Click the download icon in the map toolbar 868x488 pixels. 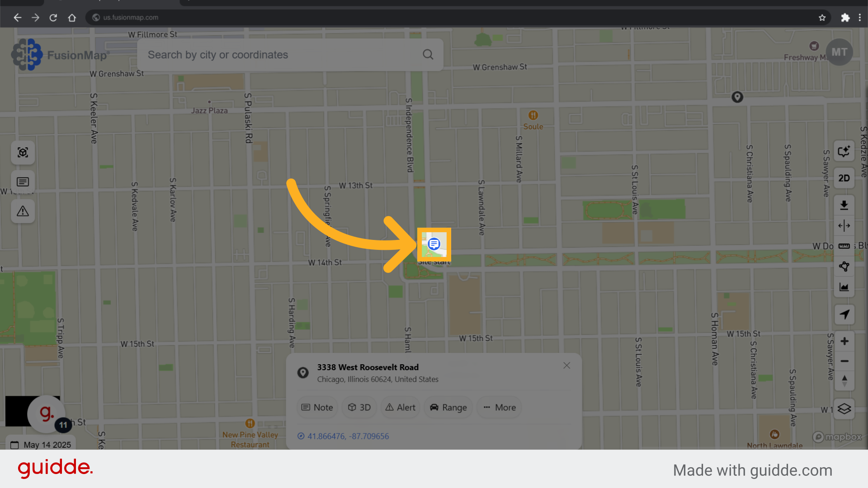[x=844, y=206]
